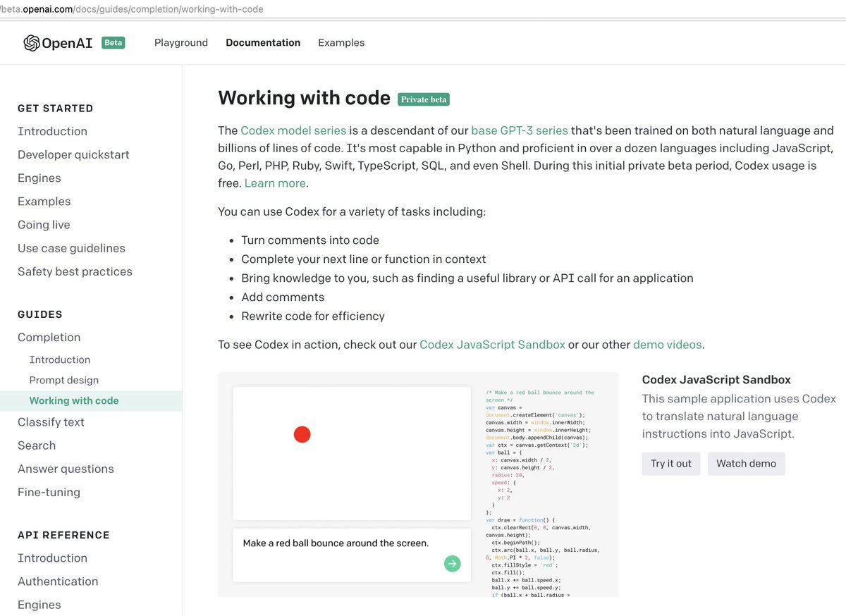Open the Fine-tuning guide
This screenshot has width=846, height=616.
49,492
